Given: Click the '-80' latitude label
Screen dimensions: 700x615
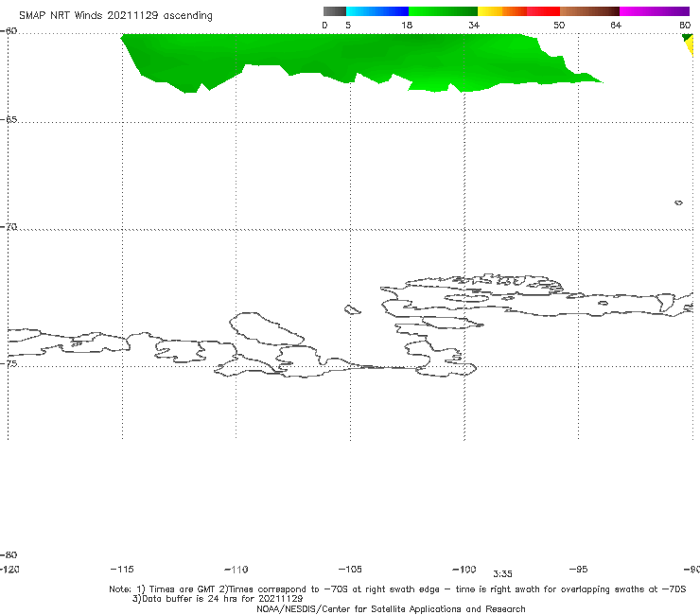Looking at the screenshot, I should coord(9,555).
